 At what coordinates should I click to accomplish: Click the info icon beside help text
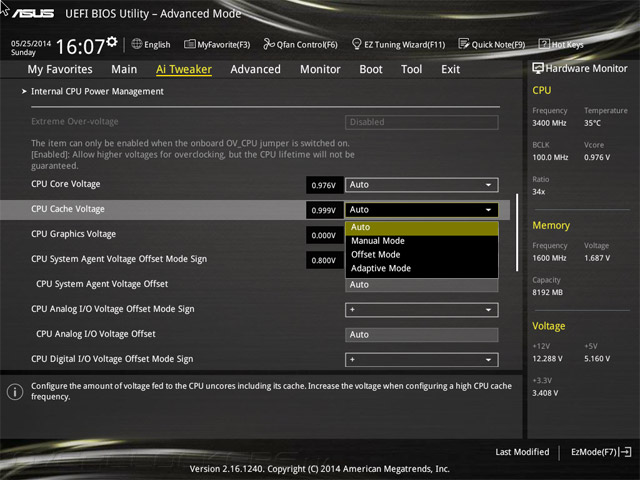[x=15, y=392]
